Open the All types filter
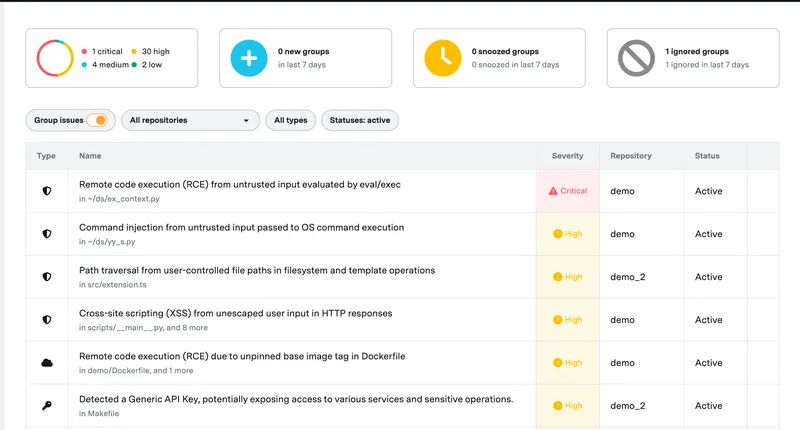This screenshot has width=800, height=430. (x=290, y=120)
